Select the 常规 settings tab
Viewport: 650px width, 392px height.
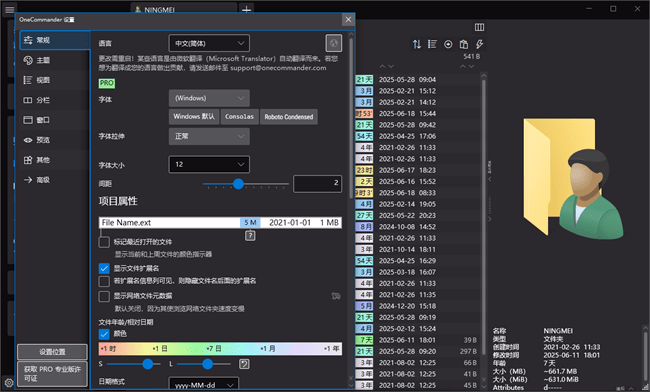[x=54, y=40]
